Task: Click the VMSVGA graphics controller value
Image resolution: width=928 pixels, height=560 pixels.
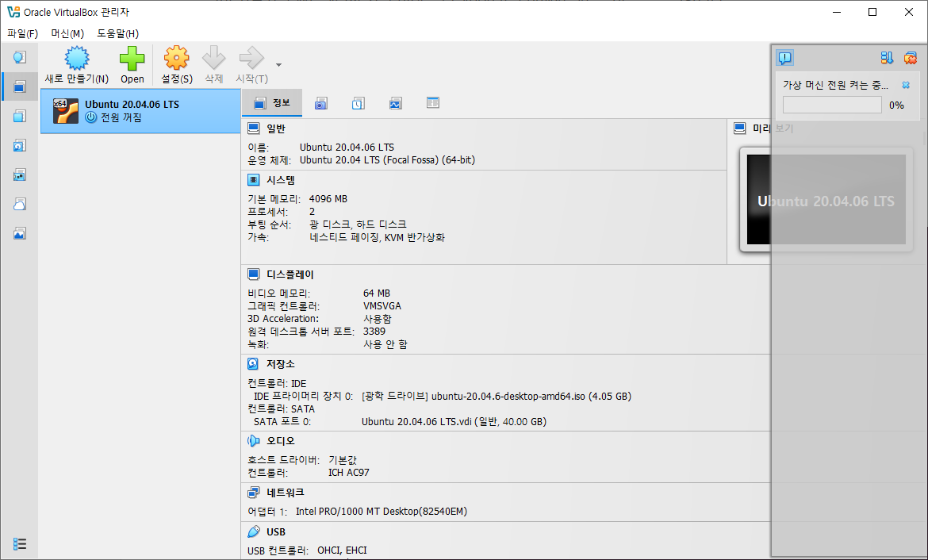Action: (382, 306)
